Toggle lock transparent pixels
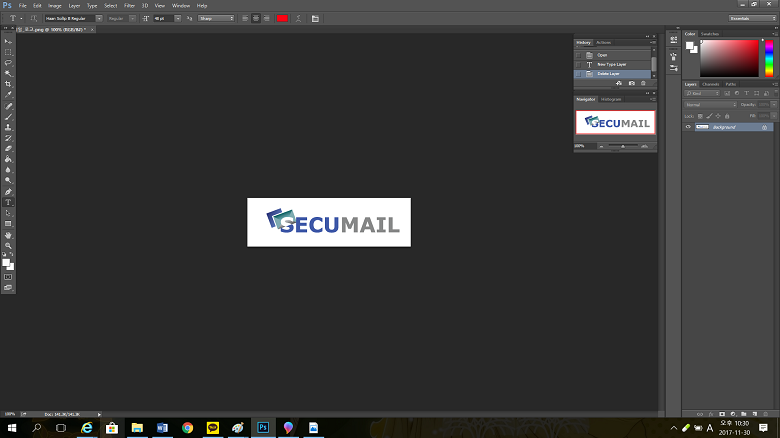This screenshot has width=780, height=438. click(700, 116)
